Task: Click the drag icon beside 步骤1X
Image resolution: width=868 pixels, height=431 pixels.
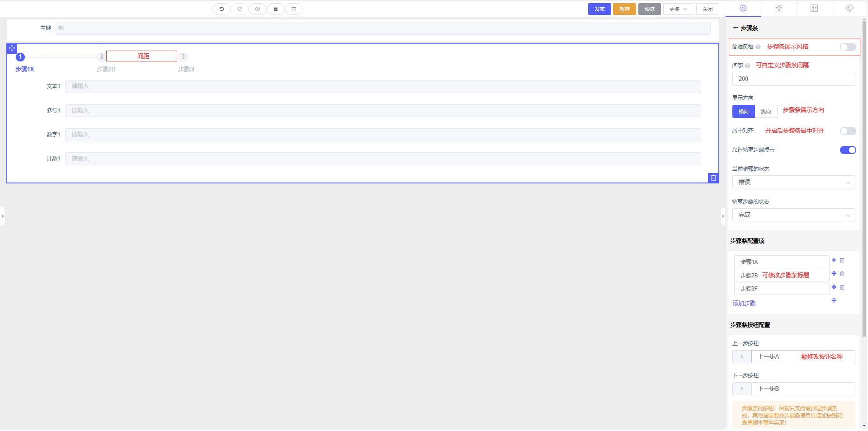Action: tap(834, 260)
